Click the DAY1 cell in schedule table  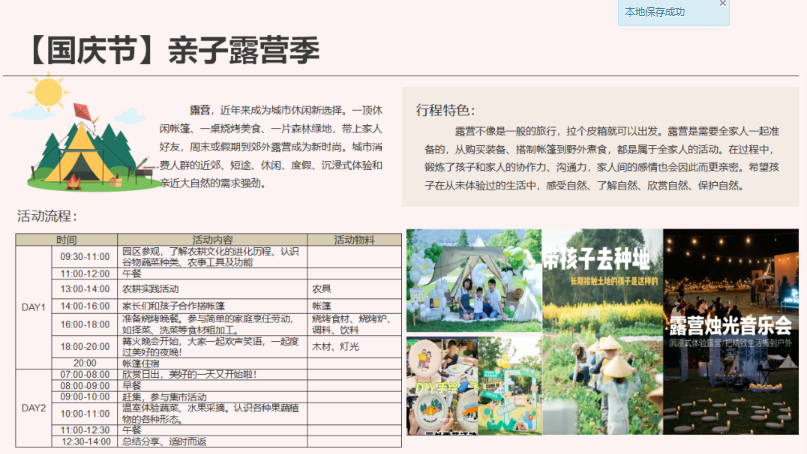click(34, 307)
